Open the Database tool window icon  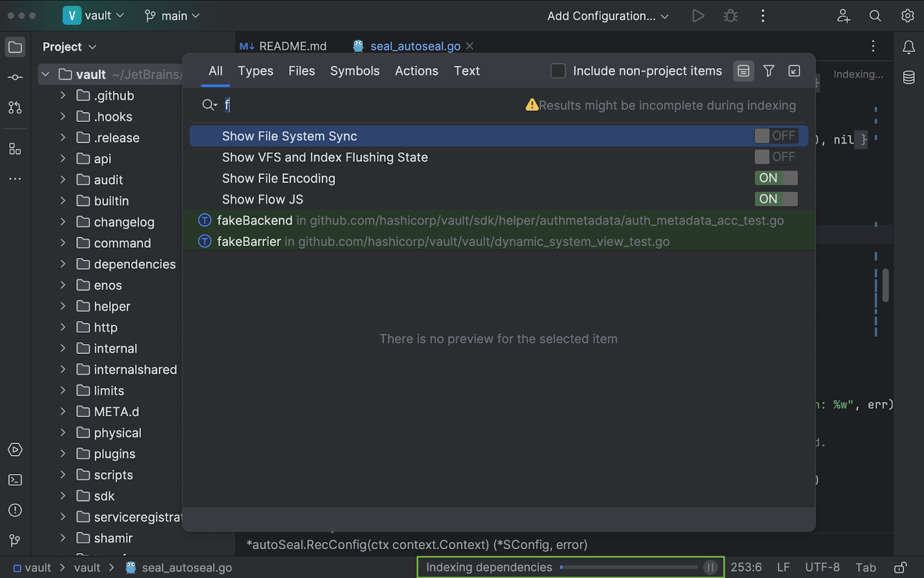909,77
